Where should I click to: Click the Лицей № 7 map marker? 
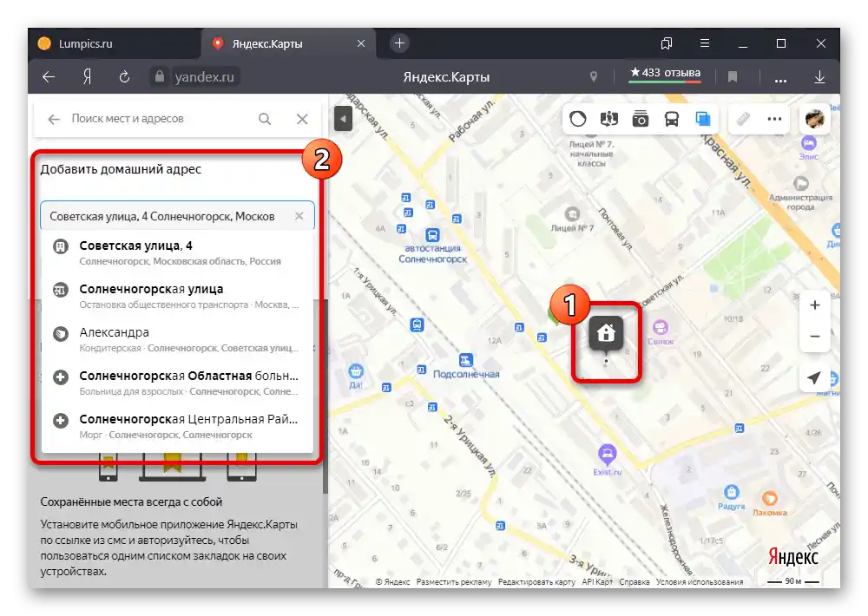[x=572, y=213]
